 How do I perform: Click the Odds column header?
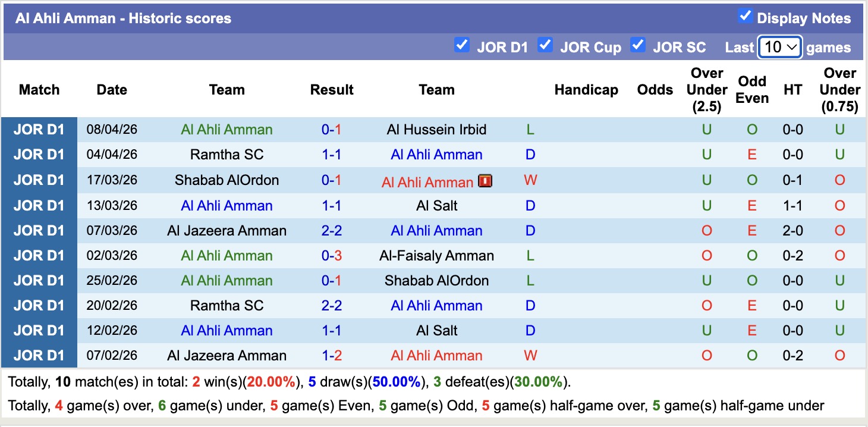pos(655,90)
